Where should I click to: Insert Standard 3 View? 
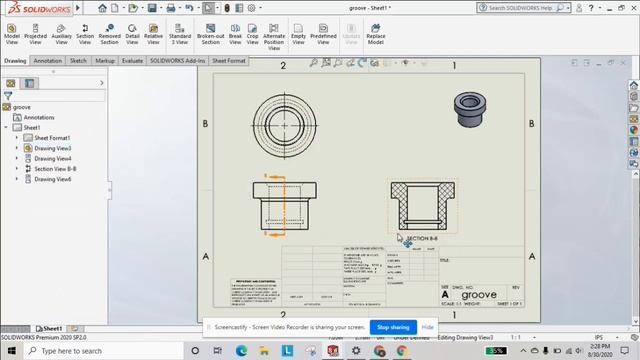pyautogui.click(x=180, y=33)
